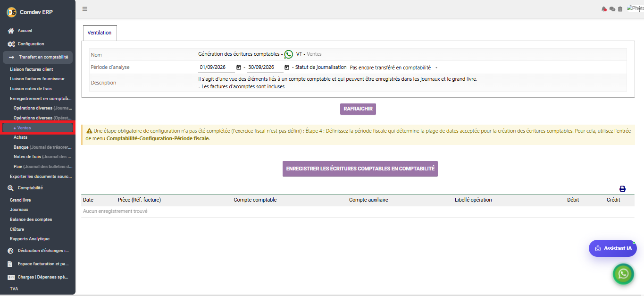The height and width of the screenshot is (296, 644).
Task: Click Comptabilité-Configuration-Période fiscale bold text
Action: (x=158, y=139)
